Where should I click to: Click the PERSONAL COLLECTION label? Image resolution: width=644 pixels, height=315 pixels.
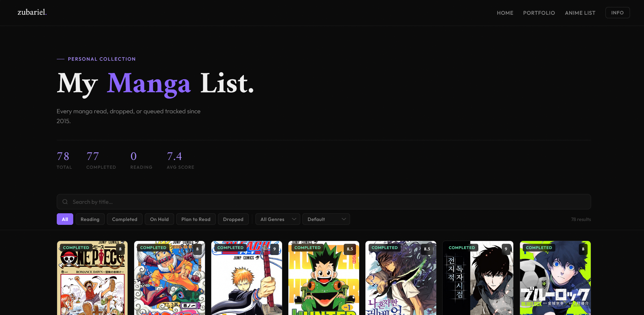[x=102, y=59]
